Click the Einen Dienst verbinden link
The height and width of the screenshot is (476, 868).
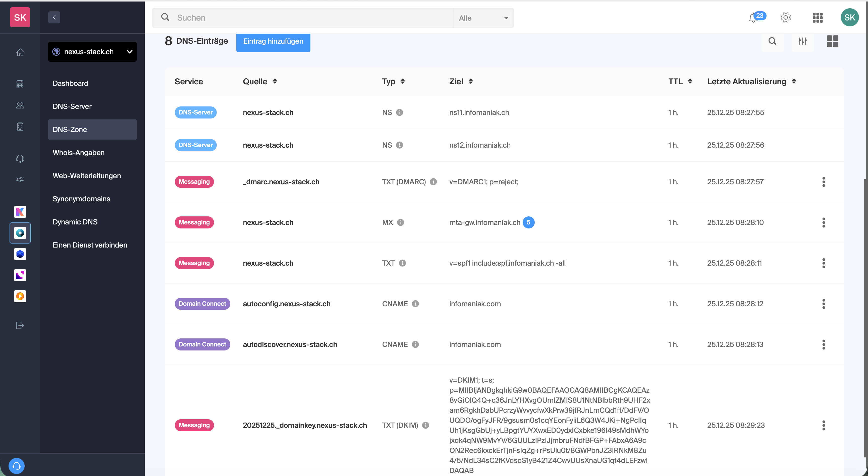(90, 245)
